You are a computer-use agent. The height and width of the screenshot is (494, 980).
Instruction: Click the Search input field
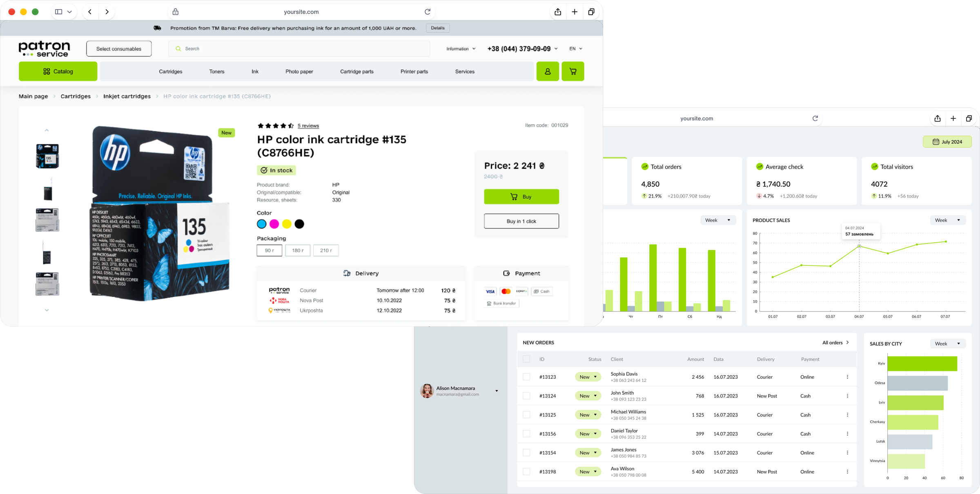click(x=299, y=49)
